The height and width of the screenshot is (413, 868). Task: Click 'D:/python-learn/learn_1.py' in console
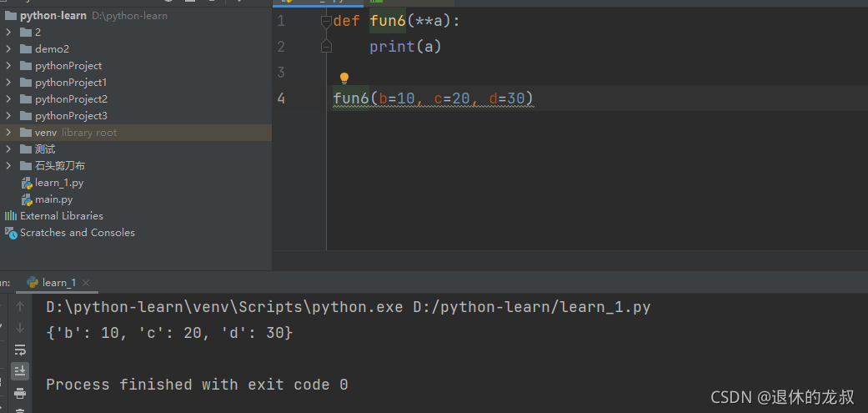pos(532,307)
